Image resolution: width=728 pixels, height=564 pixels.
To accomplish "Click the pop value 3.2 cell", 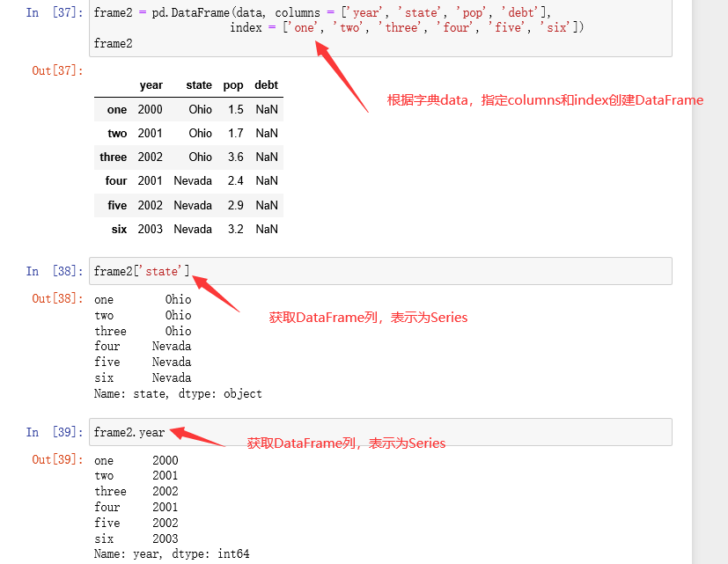I will tap(235, 229).
